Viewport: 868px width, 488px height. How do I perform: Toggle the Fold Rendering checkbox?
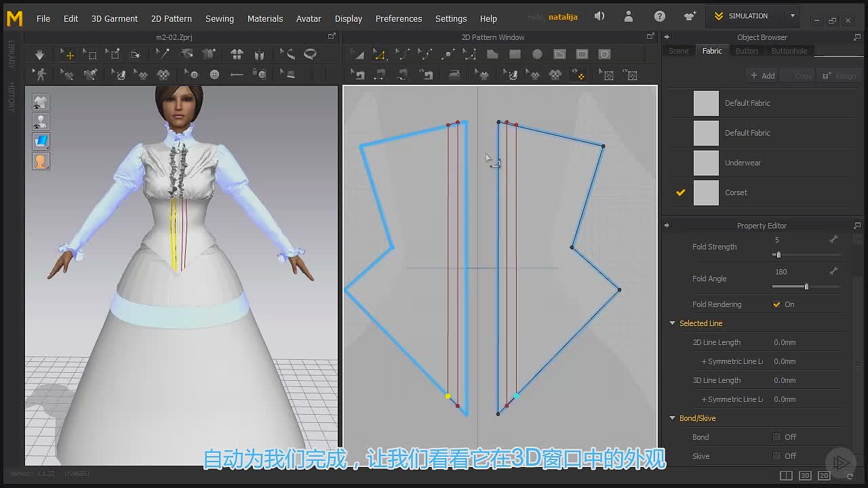[x=777, y=304]
